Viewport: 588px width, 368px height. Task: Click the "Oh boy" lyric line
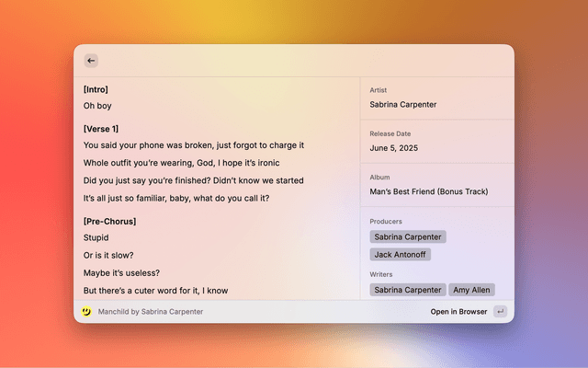pos(97,106)
